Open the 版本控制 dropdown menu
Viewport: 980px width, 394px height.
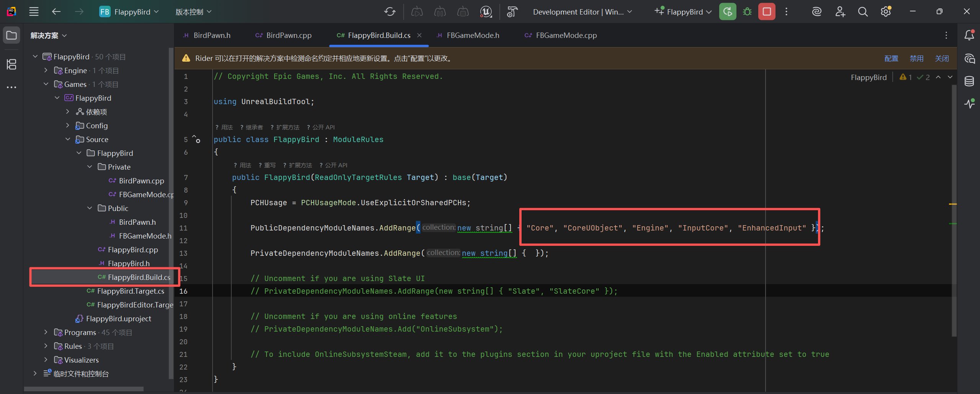(x=193, y=12)
